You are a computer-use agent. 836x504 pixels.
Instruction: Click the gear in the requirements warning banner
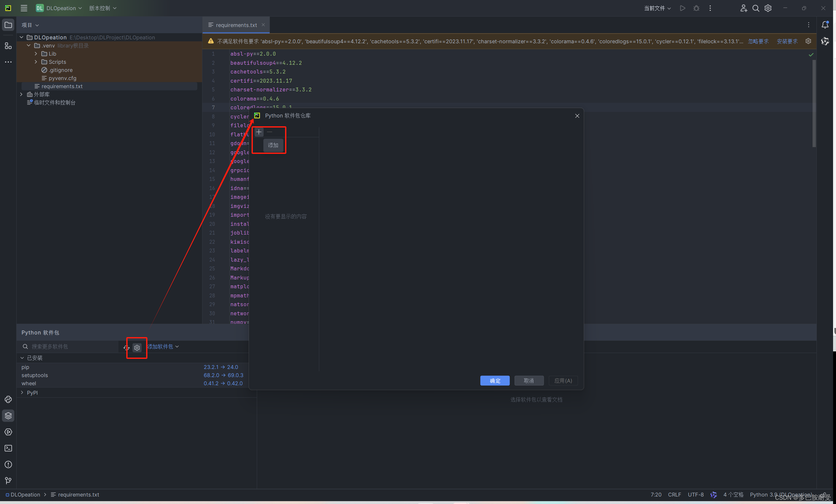tap(809, 41)
